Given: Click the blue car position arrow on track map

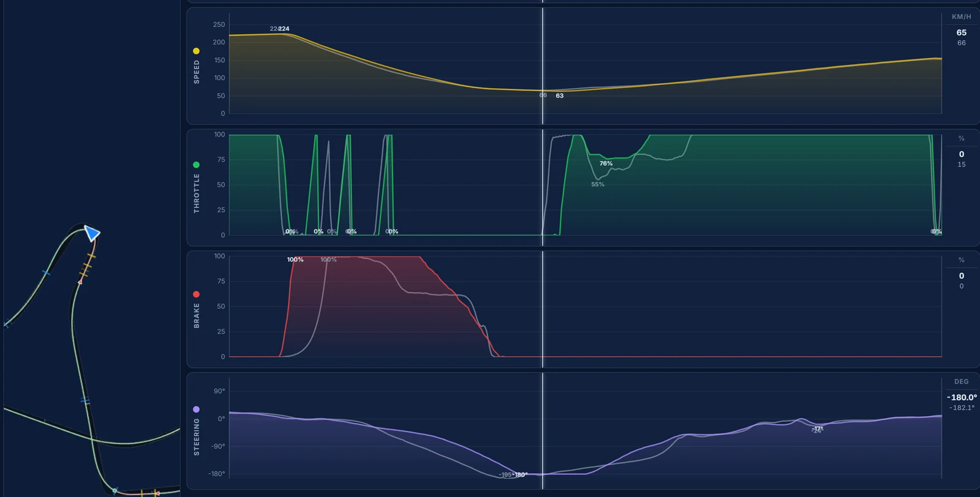Looking at the screenshot, I should point(92,233).
